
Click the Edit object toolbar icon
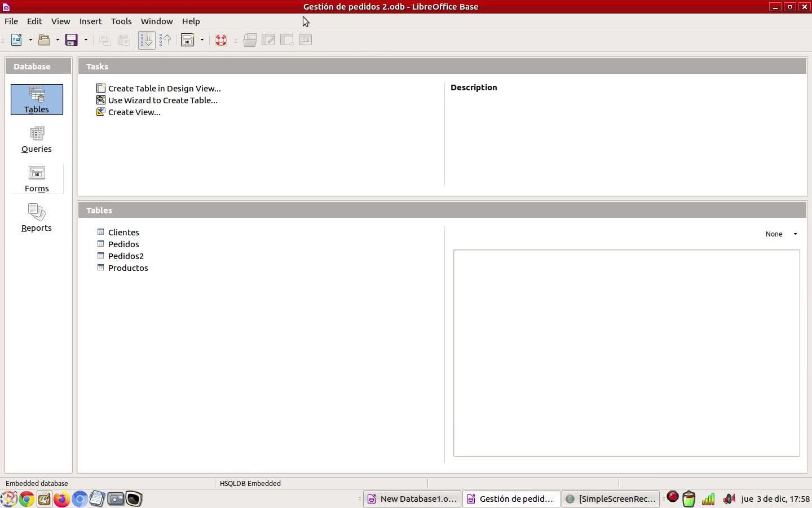click(x=268, y=40)
